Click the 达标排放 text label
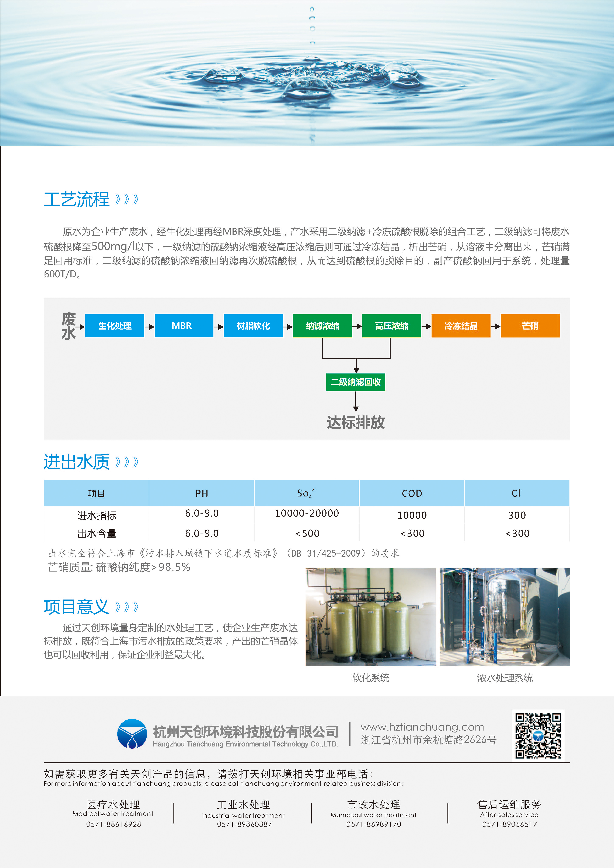614x868 pixels. [x=356, y=422]
